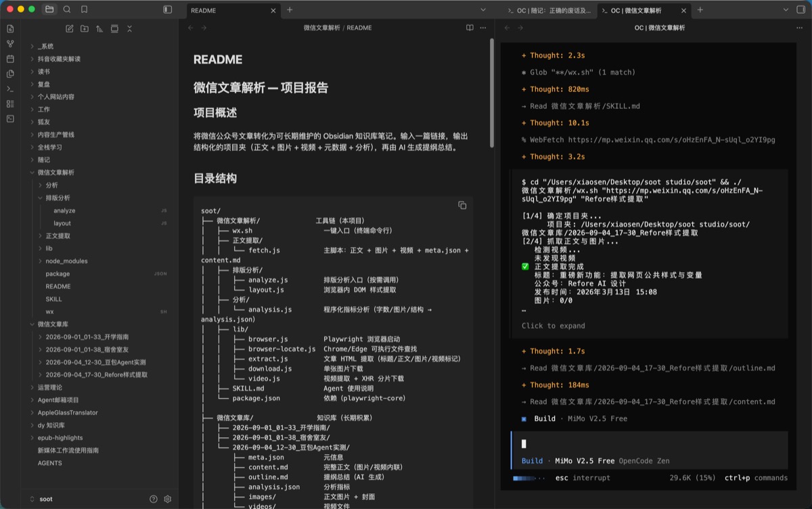Copy the directory structure code block
Screen dimensions: 812x509
pyautogui.click(x=462, y=205)
